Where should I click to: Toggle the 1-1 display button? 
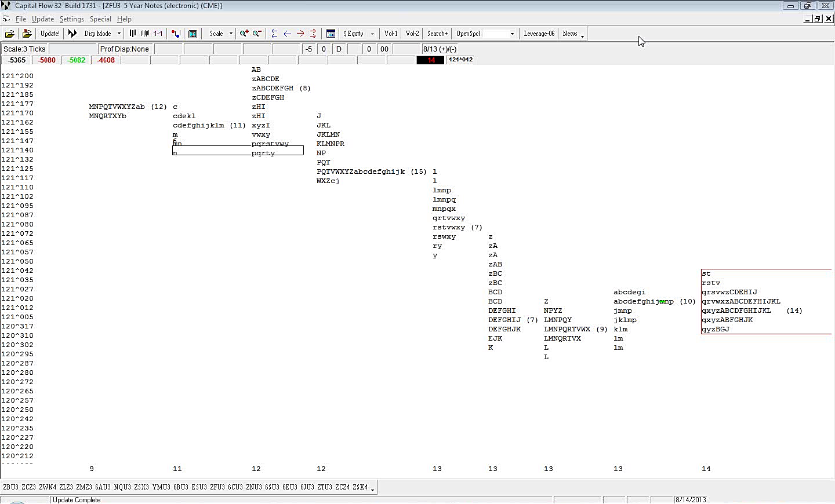[x=158, y=34]
